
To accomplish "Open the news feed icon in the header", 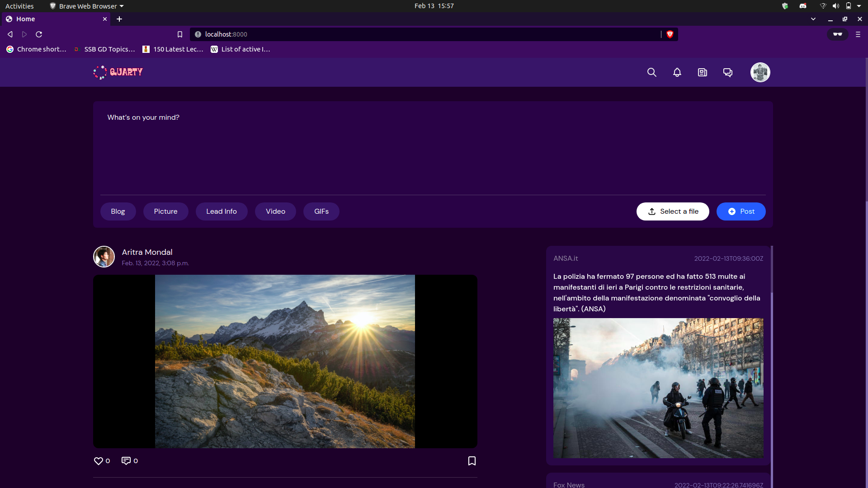I will pos(702,72).
